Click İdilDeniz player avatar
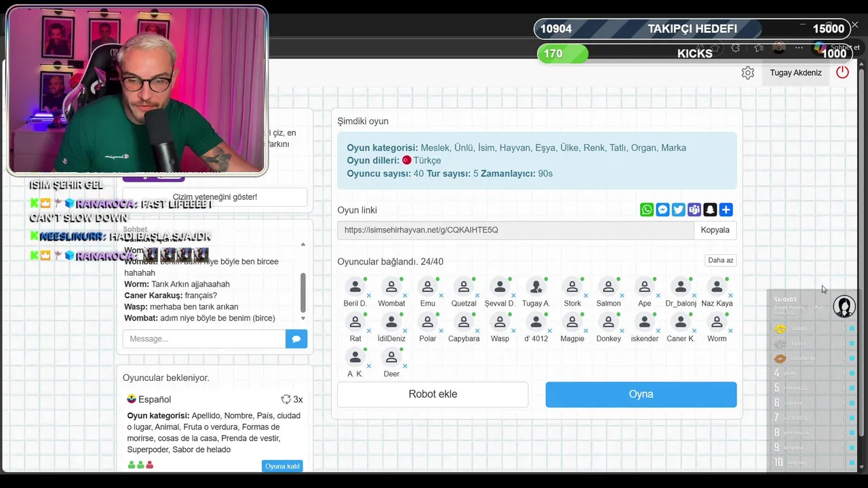 (391, 323)
